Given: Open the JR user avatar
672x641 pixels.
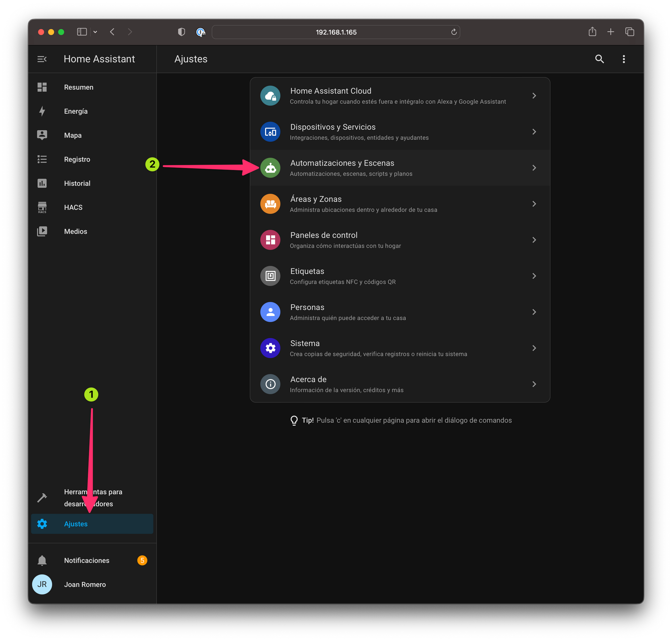Looking at the screenshot, I should tap(42, 584).
